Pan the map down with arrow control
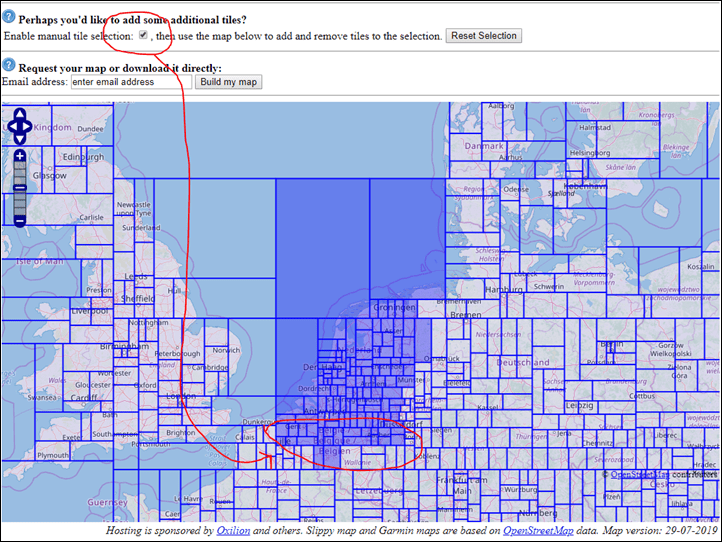The width and height of the screenshot is (722, 542). coord(20,139)
